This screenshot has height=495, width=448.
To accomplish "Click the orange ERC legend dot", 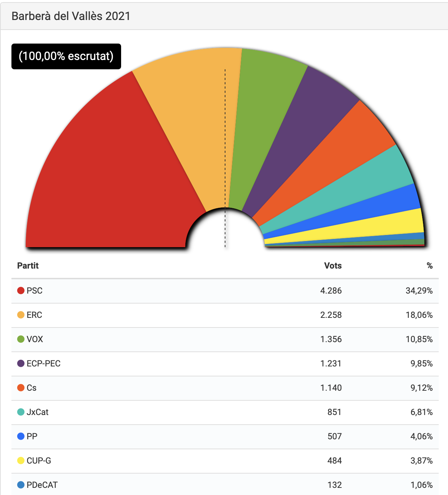I will 21,315.
